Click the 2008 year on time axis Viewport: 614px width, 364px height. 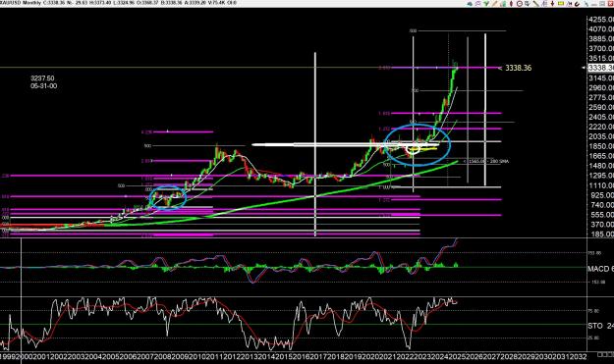coord(163,356)
